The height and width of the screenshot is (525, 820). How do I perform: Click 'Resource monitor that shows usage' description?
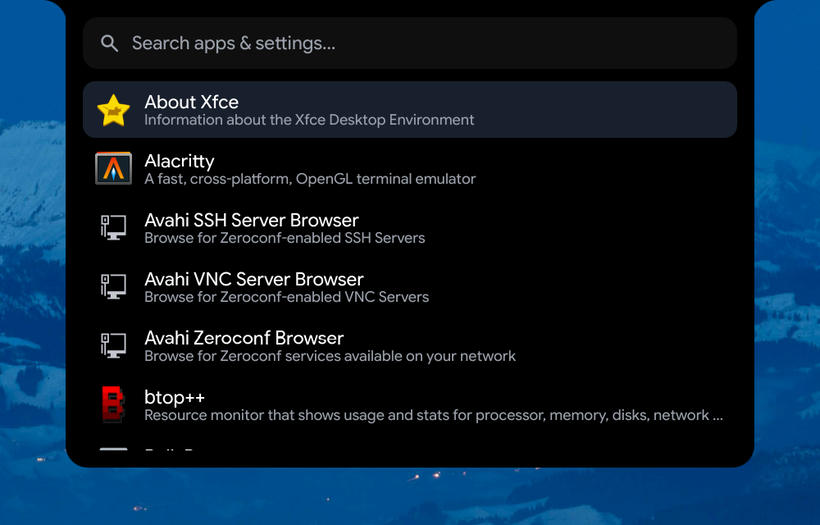coord(434,416)
